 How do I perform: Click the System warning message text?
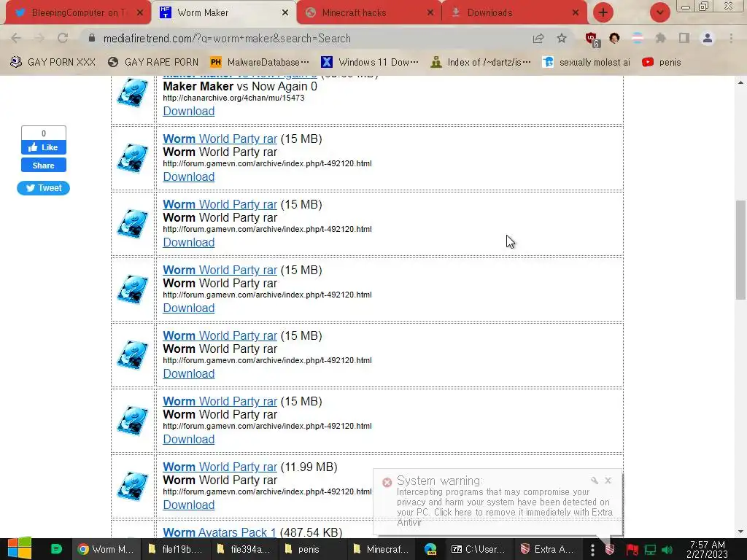pyautogui.click(x=505, y=507)
